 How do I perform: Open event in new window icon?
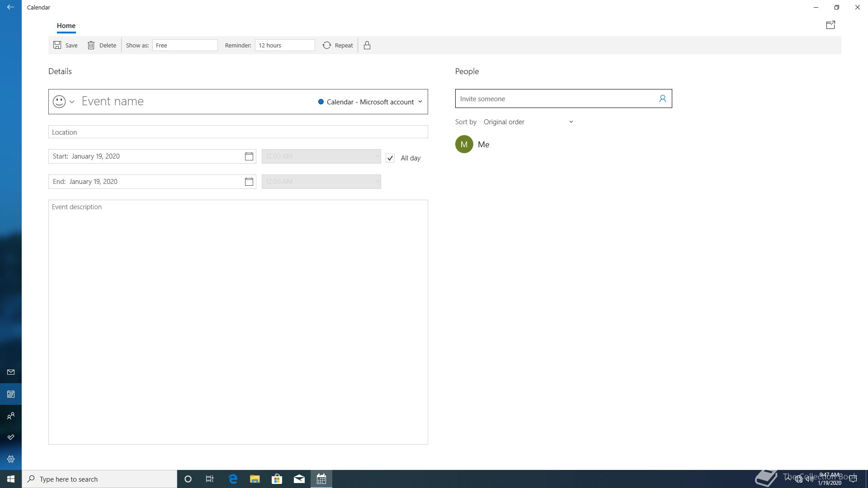coord(830,25)
